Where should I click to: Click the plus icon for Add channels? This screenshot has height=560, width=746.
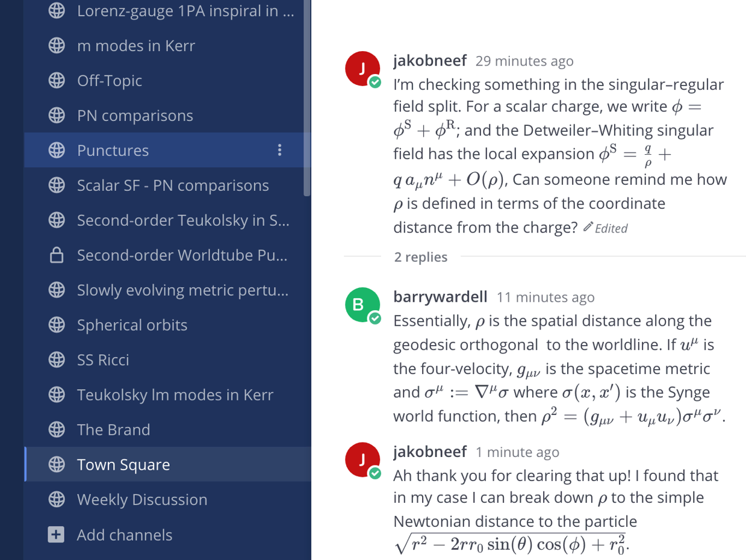56,535
